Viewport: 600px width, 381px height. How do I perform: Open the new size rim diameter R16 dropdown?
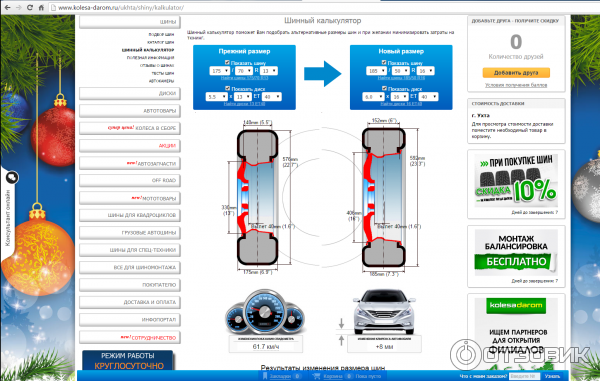tap(426, 71)
